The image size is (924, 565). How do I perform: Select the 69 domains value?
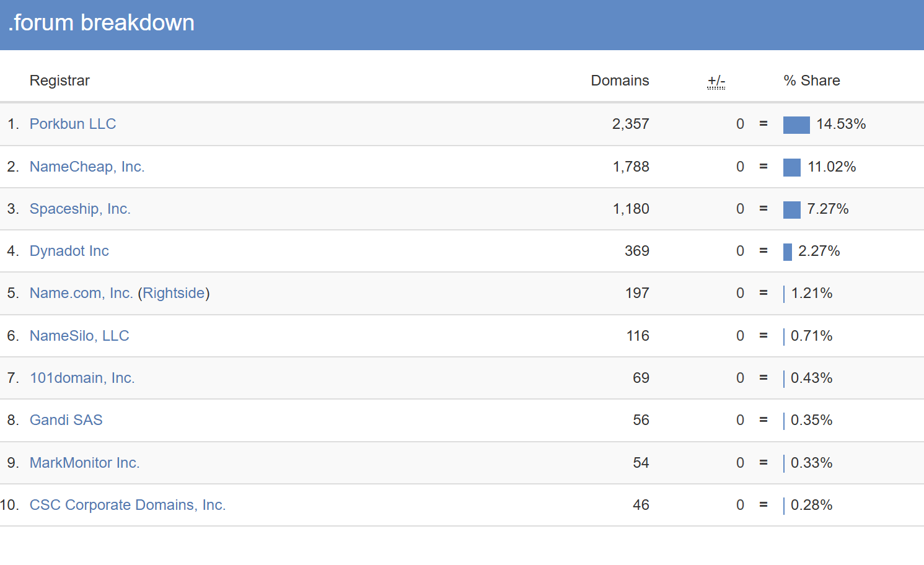pos(641,378)
